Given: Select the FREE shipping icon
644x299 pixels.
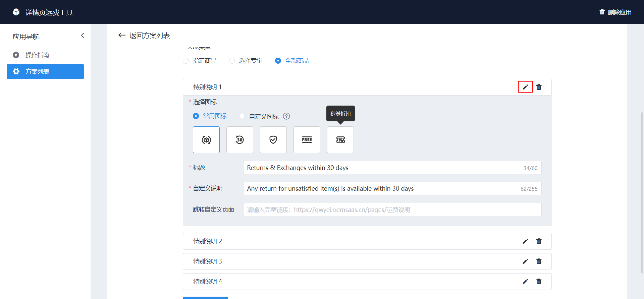Looking at the screenshot, I should 307,140.
